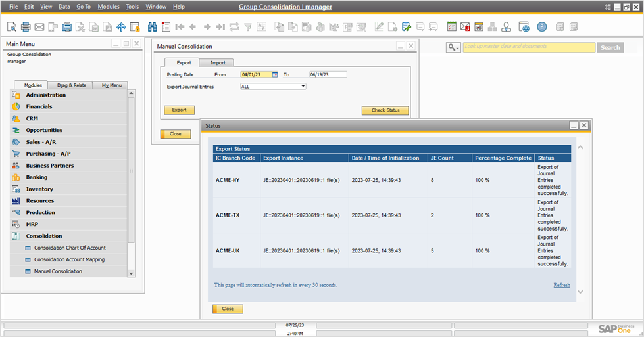Open the search type dropdown magnifier

tap(453, 47)
